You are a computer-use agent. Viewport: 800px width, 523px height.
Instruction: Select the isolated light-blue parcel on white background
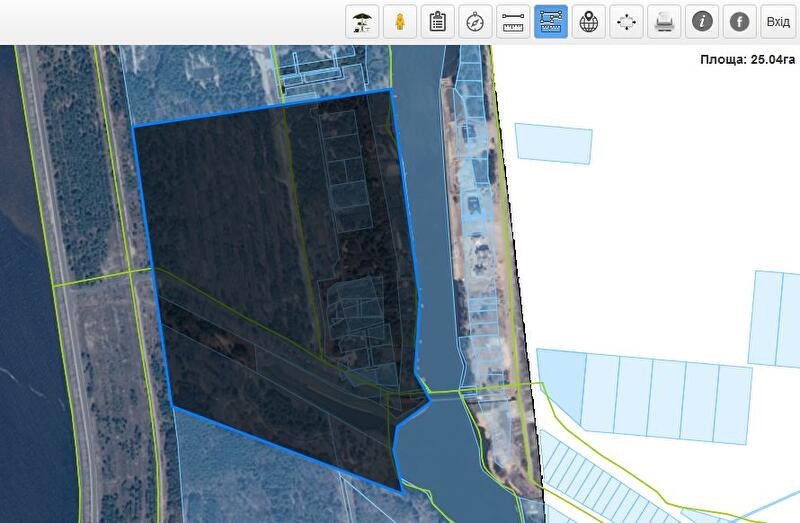(554, 143)
